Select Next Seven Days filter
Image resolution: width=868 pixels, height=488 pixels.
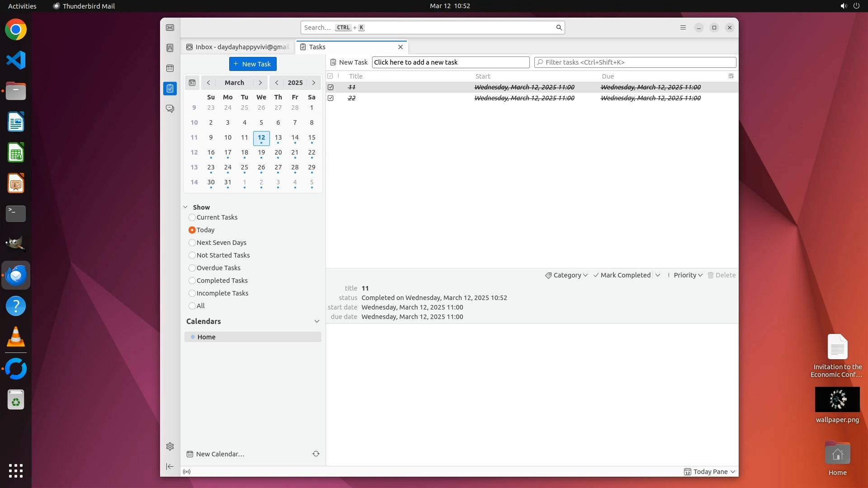(192, 243)
